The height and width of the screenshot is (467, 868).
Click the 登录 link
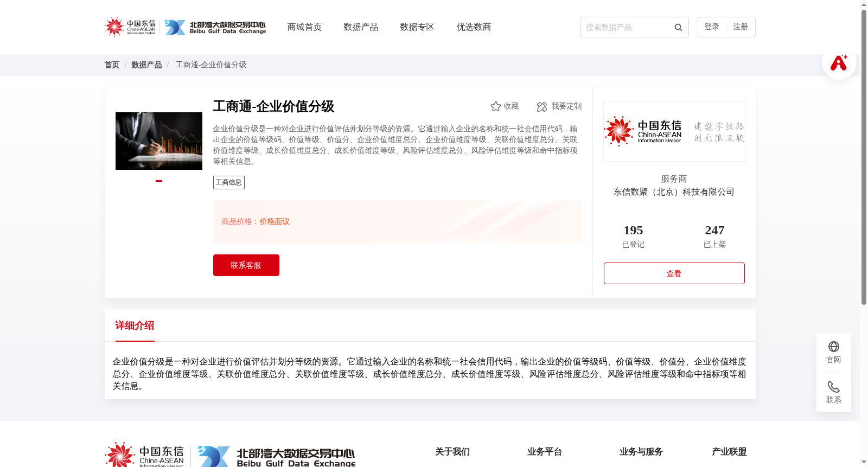[x=712, y=27]
